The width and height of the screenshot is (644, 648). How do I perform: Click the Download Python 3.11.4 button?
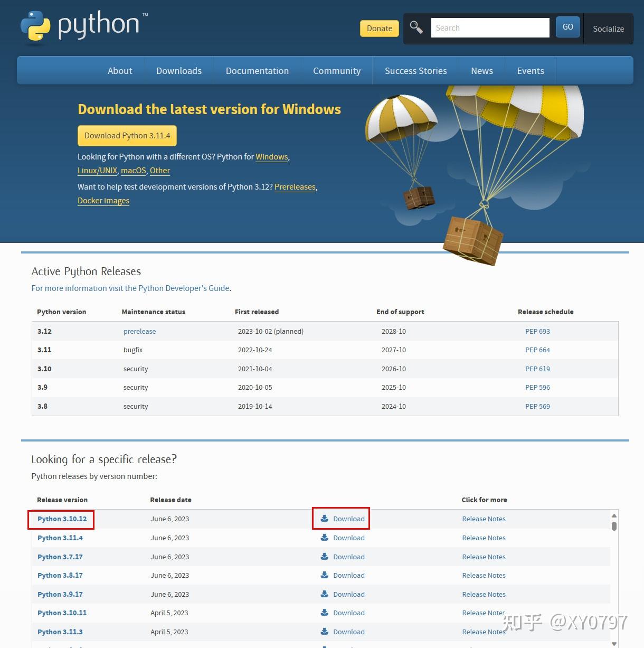(x=127, y=136)
